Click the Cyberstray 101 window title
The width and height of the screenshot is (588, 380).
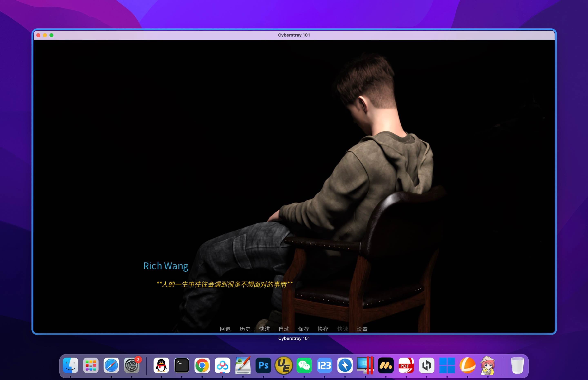294,35
